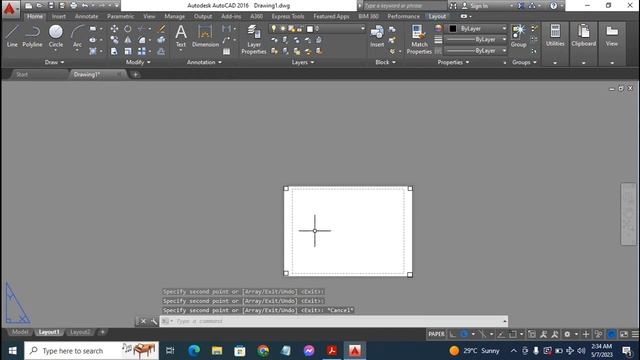Insert a Table annotation
Image resolution: width=640 pixels, height=360 pixels.
coord(227,51)
